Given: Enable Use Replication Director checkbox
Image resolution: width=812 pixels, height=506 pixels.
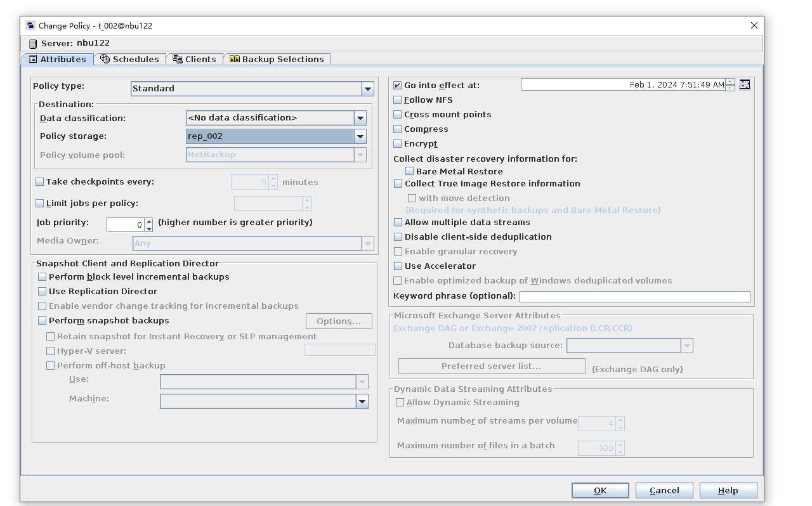Looking at the screenshot, I should pos(43,291).
